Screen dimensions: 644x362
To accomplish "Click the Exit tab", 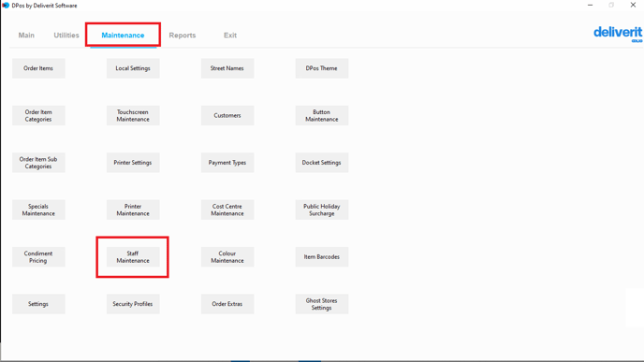I will click(230, 36).
